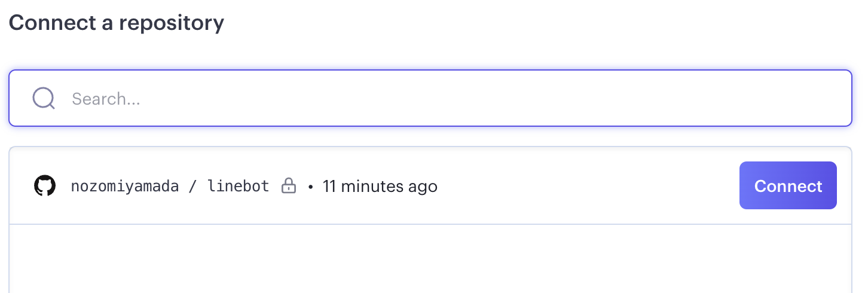The image size is (868, 293).
Task: Focus the repository Search input field
Action: click(x=430, y=99)
